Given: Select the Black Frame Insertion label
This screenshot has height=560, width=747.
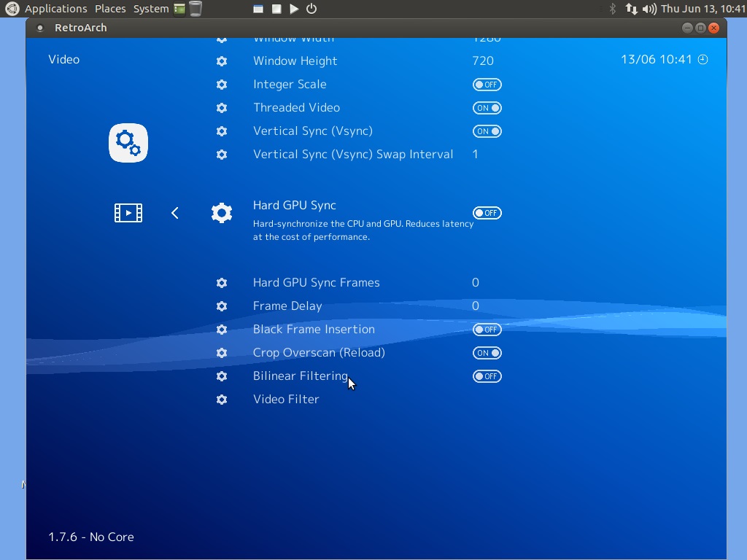Looking at the screenshot, I should click(314, 330).
